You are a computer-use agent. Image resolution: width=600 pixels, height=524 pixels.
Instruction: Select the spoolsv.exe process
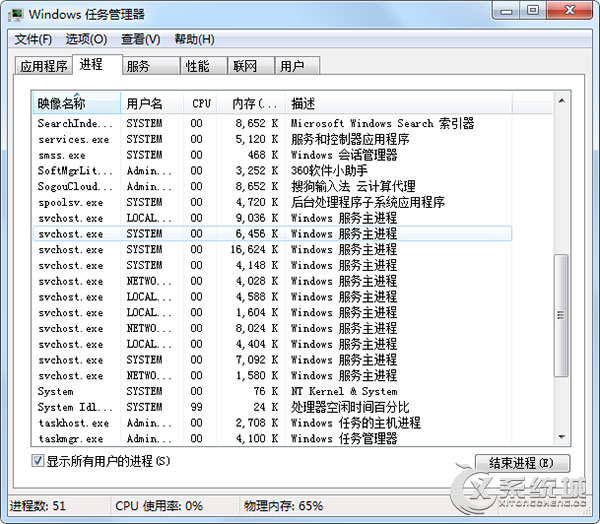point(272,202)
